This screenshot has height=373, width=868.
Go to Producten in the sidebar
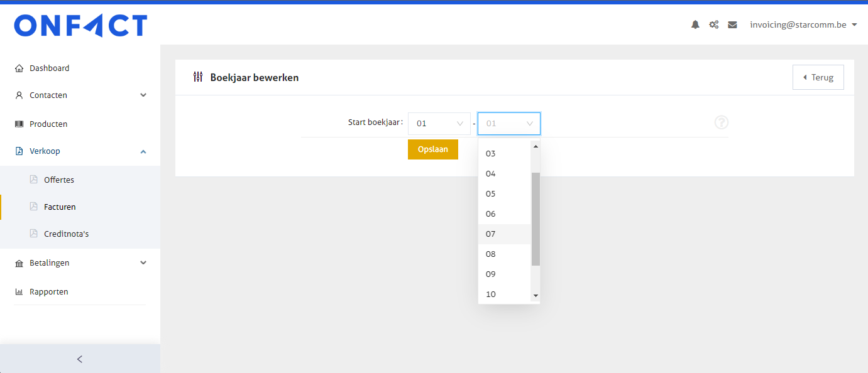coord(48,124)
